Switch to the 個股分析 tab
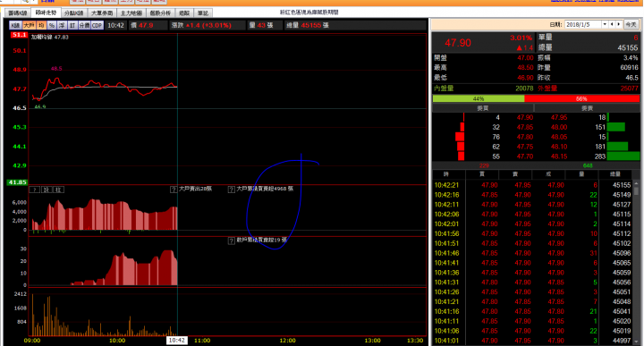This screenshot has width=644, height=346. pos(160,13)
